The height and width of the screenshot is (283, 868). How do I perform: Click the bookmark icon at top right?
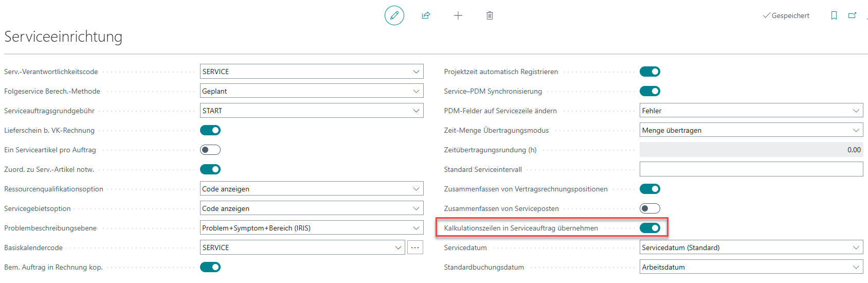(x=834, y=15)
